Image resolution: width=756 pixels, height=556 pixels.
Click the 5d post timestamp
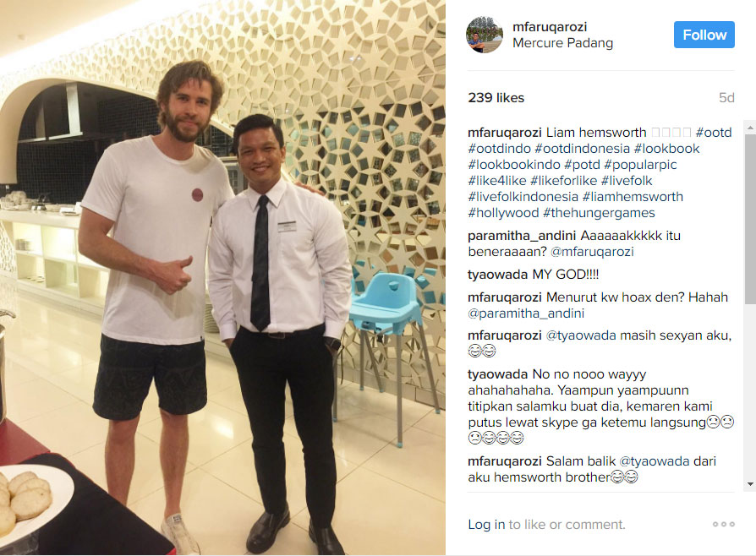point(726,98)
